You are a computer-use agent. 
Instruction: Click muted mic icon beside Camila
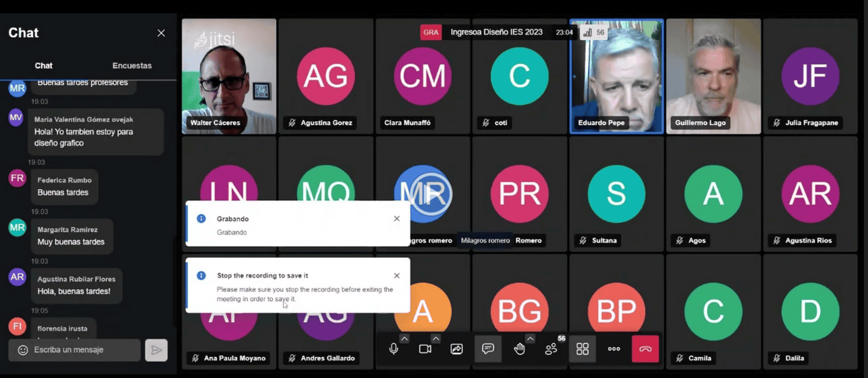679,358
